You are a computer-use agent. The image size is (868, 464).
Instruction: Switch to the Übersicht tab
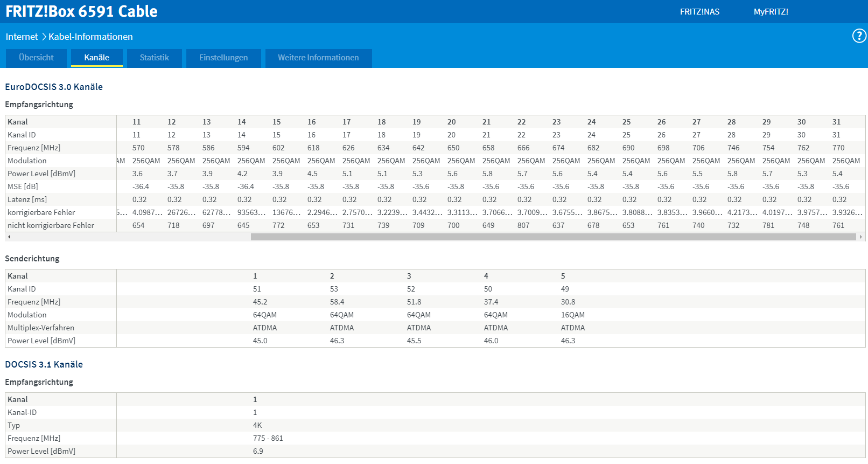point(36,58)
